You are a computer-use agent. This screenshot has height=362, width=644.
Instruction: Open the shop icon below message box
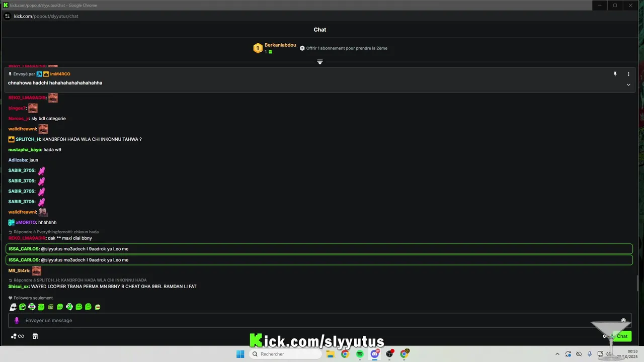(35, 336)
